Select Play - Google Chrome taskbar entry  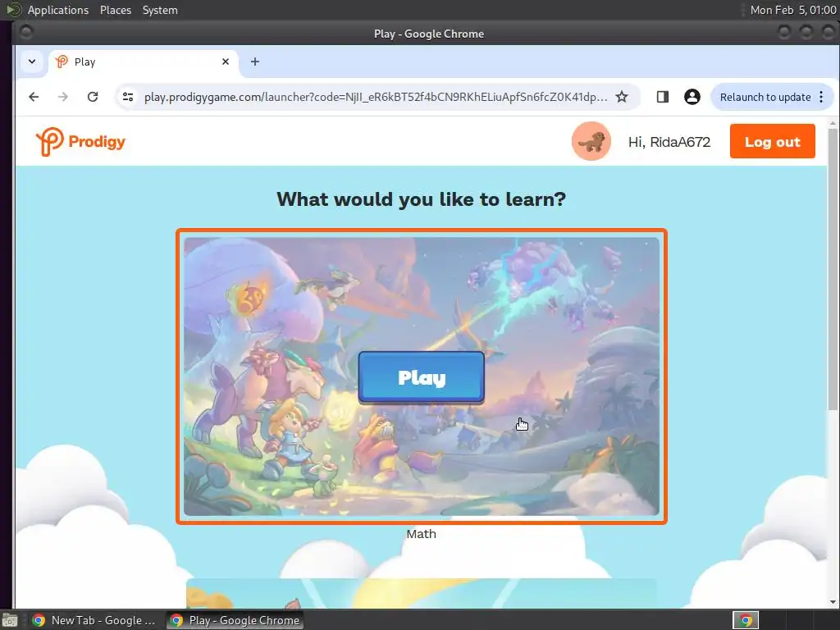235,620
